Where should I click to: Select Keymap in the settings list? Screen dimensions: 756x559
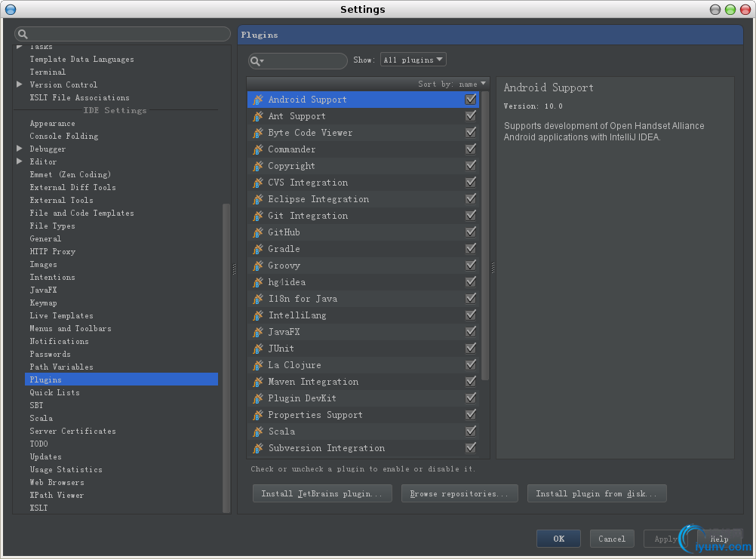44,303
